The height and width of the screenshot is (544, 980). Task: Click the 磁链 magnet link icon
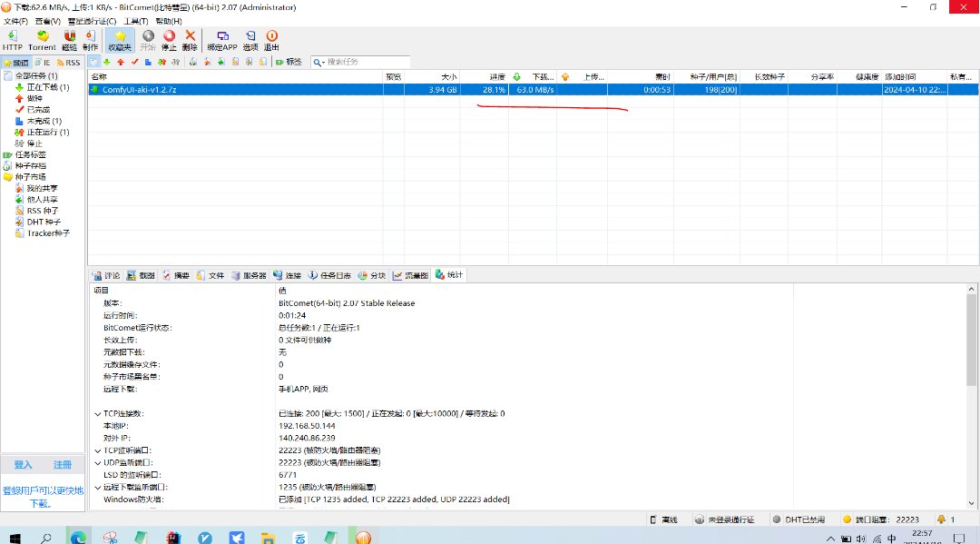[x=69, y=40]
